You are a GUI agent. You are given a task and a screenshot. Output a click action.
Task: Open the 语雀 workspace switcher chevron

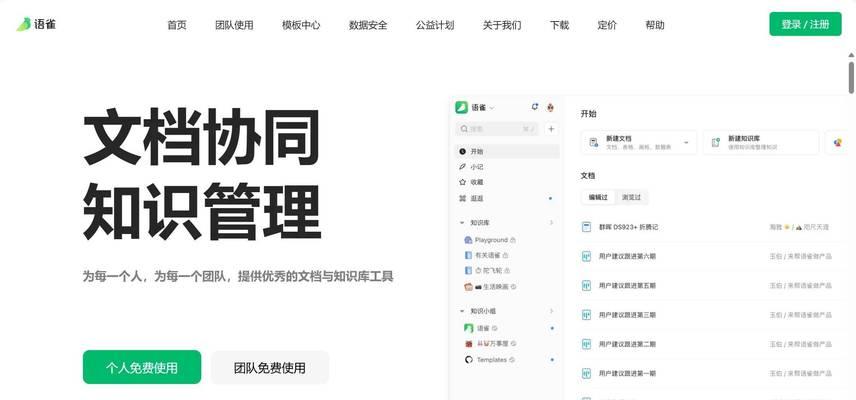click(492, 108)
